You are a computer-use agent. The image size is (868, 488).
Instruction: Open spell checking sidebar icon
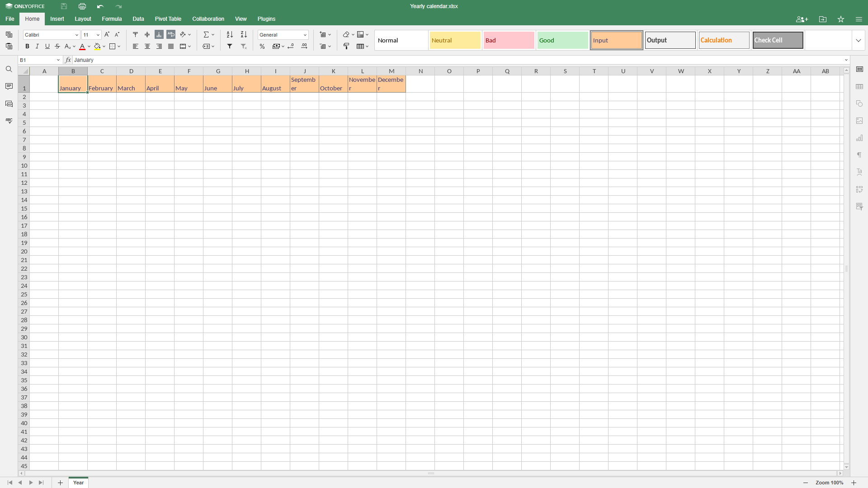pyautogui.click(x=9, y=121)
